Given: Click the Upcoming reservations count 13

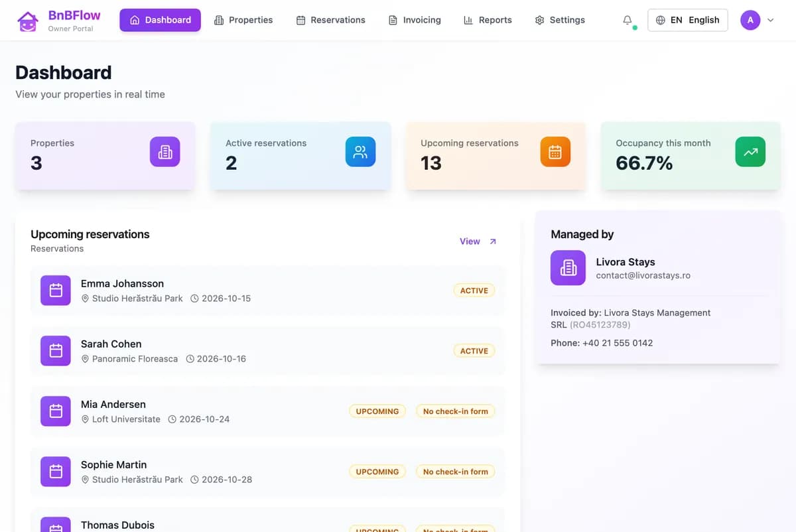Looking at the screenshot, I should pos(431,163).
